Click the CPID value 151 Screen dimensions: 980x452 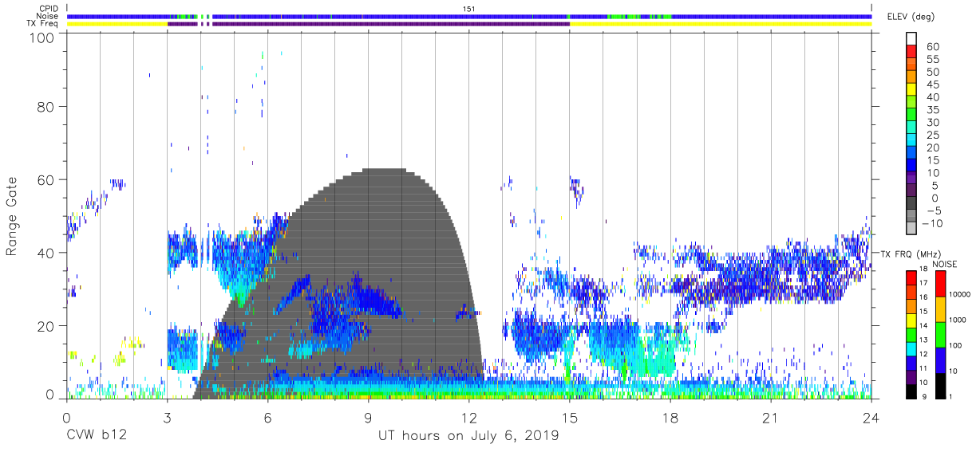469,9
